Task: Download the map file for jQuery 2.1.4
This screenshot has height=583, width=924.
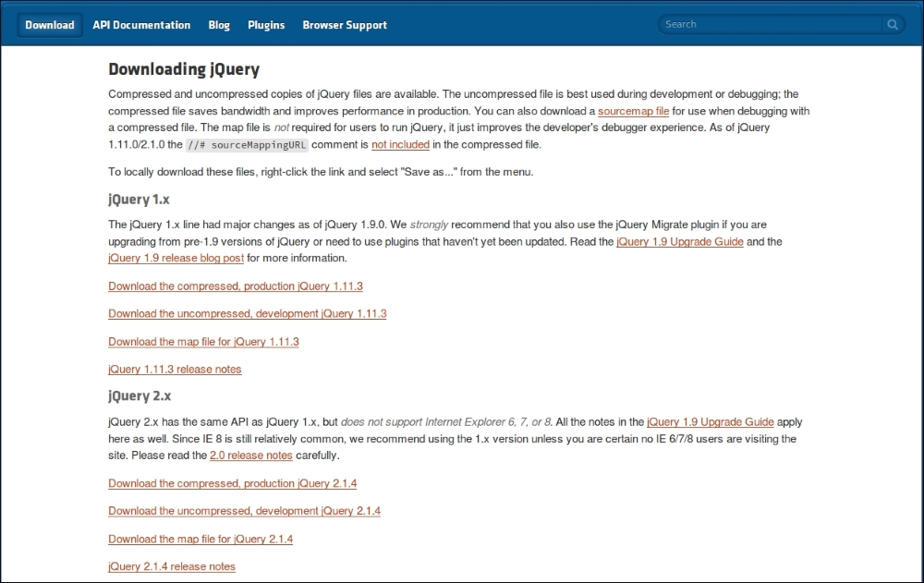Action: click(201, 539)
